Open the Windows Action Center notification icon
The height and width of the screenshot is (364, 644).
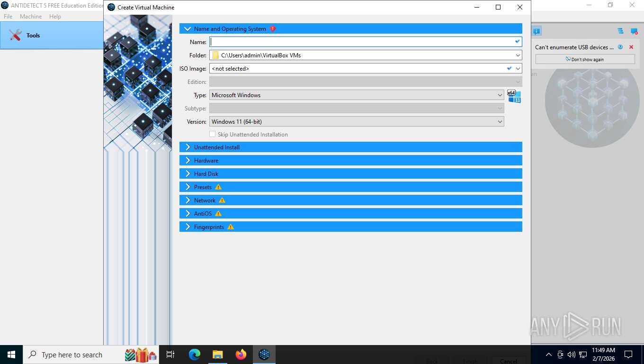point(628,355)
